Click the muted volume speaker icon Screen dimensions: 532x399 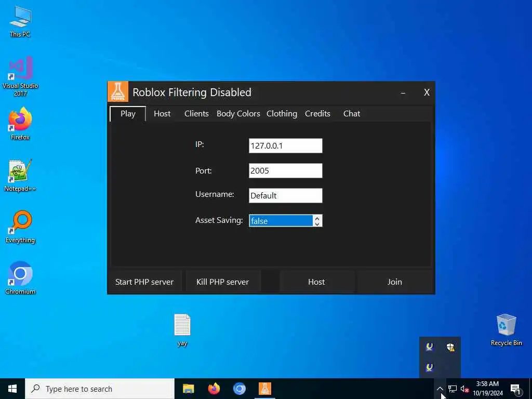tap(464, 389)
